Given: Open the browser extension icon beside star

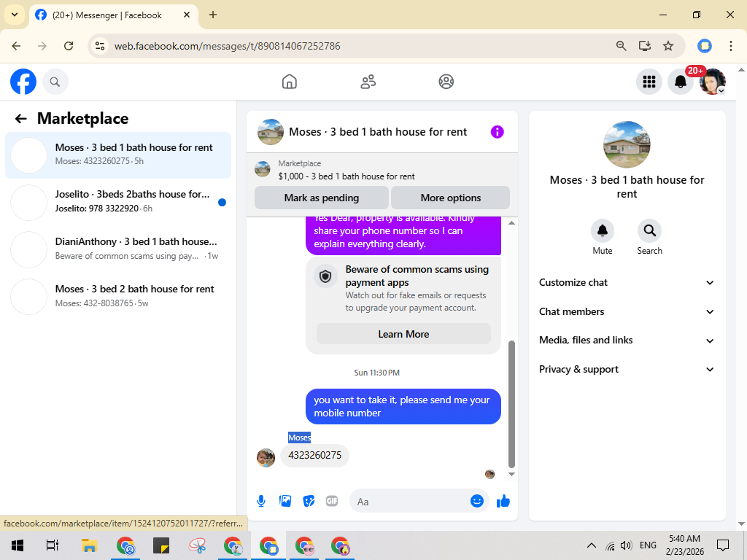Looking at the screenshot, I should (x=705, y=46).
